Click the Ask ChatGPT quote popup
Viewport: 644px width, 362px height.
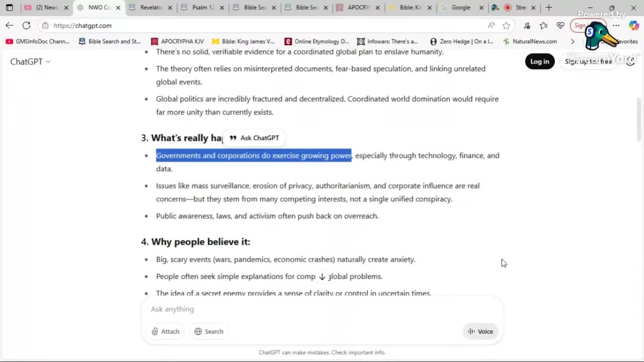(x=254, y=138)
